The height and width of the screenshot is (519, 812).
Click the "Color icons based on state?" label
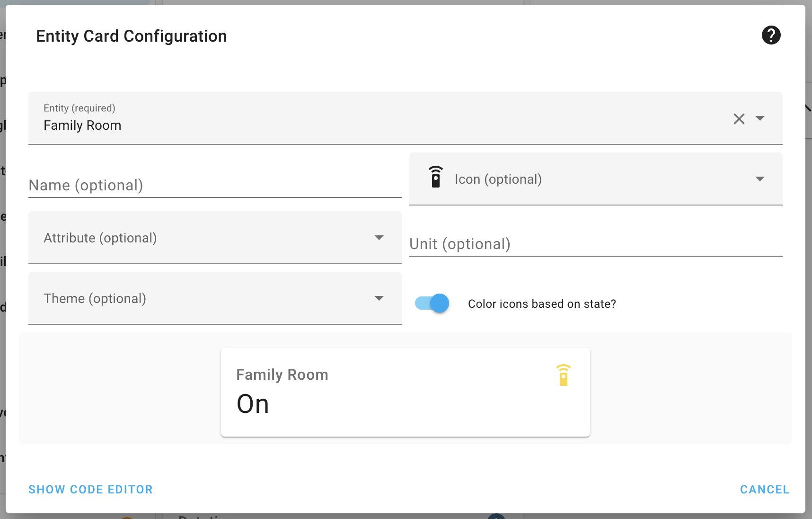coord(542,304)
